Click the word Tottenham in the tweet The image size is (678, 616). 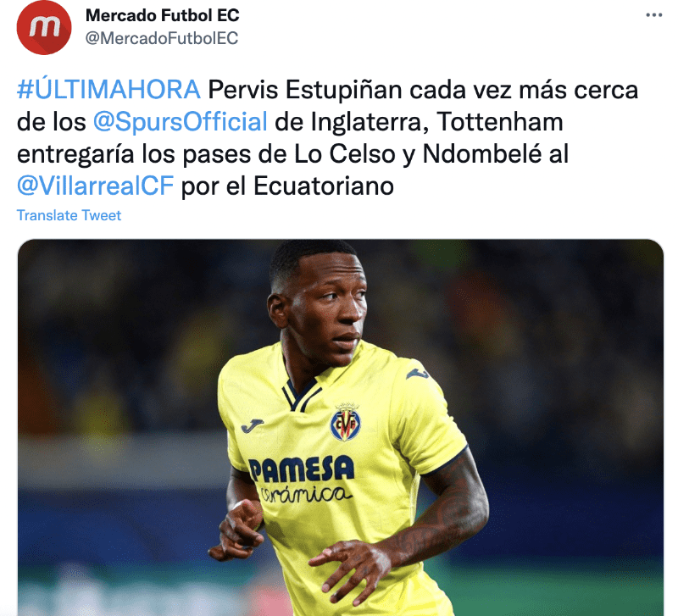click(500, 122)
